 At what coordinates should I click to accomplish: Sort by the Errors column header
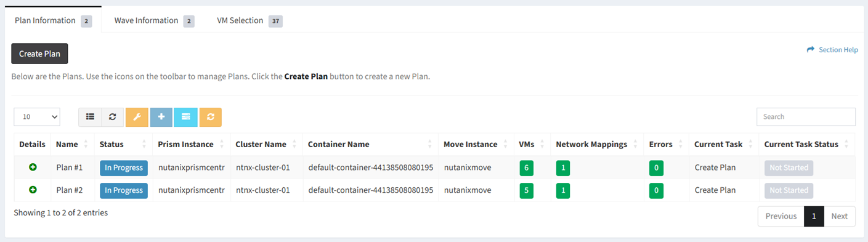pyautogui.click(x=666, y=144)
